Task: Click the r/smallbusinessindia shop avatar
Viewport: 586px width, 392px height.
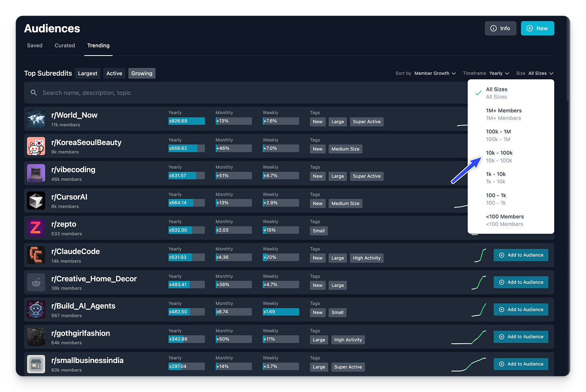Action: 36,364
